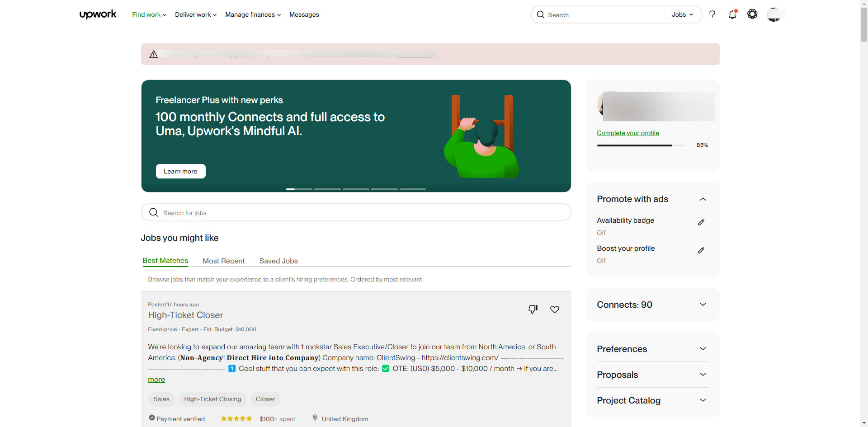Select the Best Matches tab

point(165,261)
